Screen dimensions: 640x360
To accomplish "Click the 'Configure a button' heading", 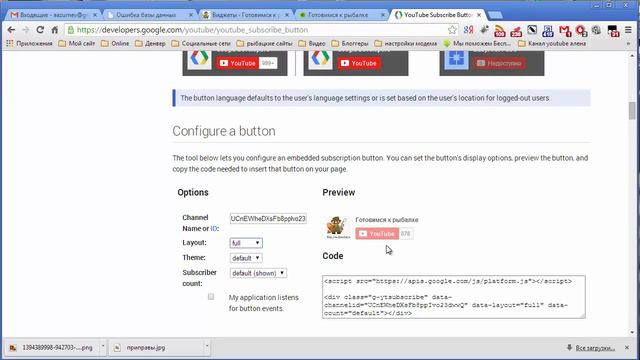I will pyautogui.click(x=224, y=131).
